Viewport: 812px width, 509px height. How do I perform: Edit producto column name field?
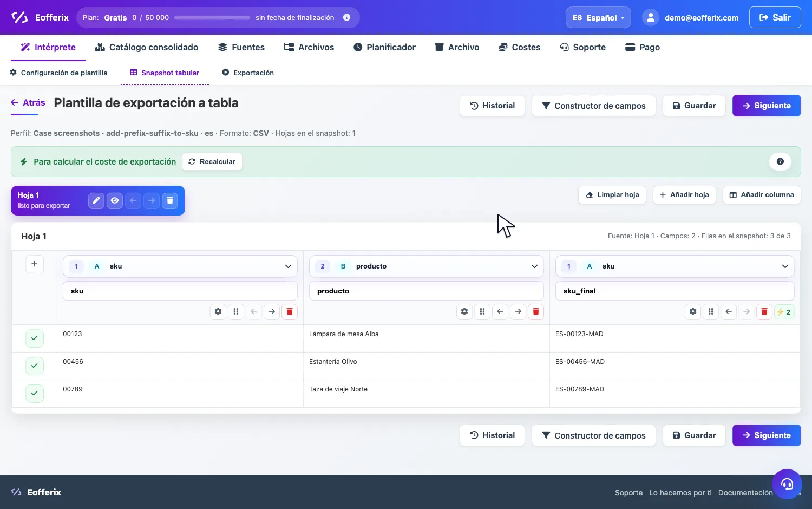427,291
